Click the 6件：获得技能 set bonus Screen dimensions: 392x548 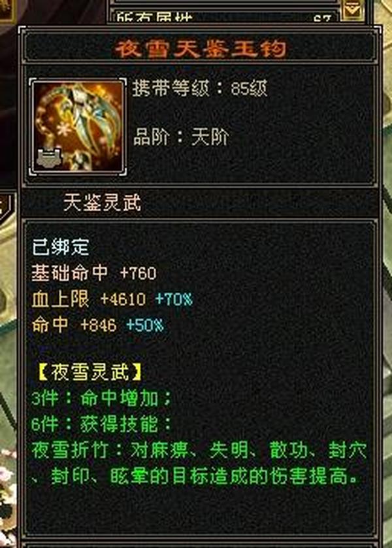click(x=101, y=424)
